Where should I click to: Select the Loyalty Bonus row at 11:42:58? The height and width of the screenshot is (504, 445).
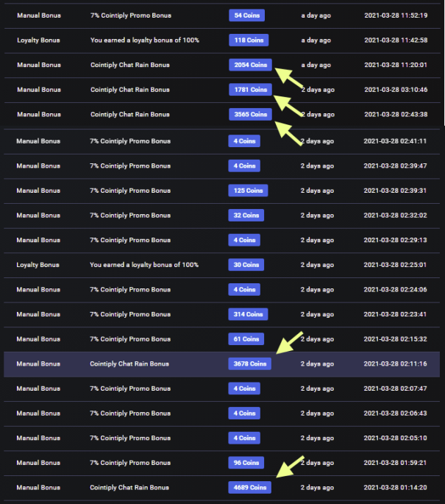(221, 40)
